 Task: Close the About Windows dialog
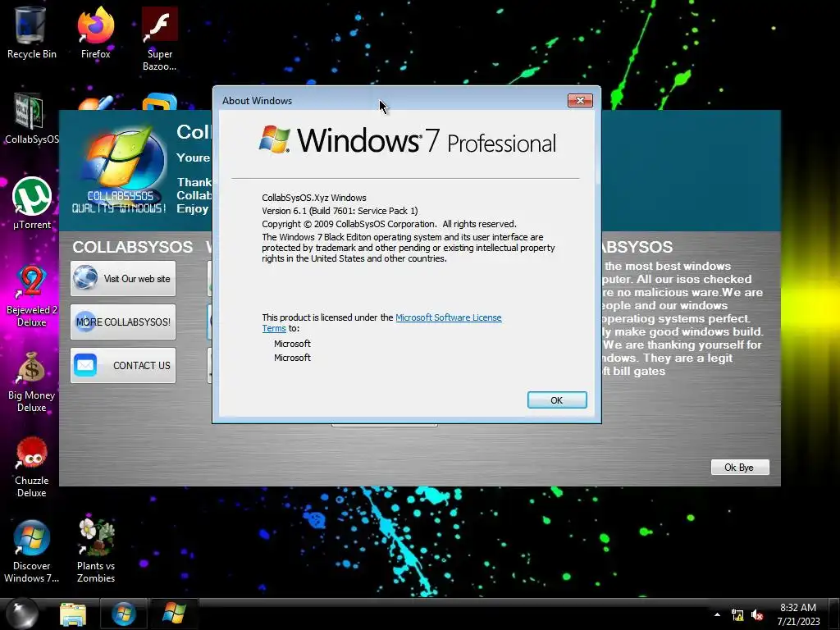(580, 101)
